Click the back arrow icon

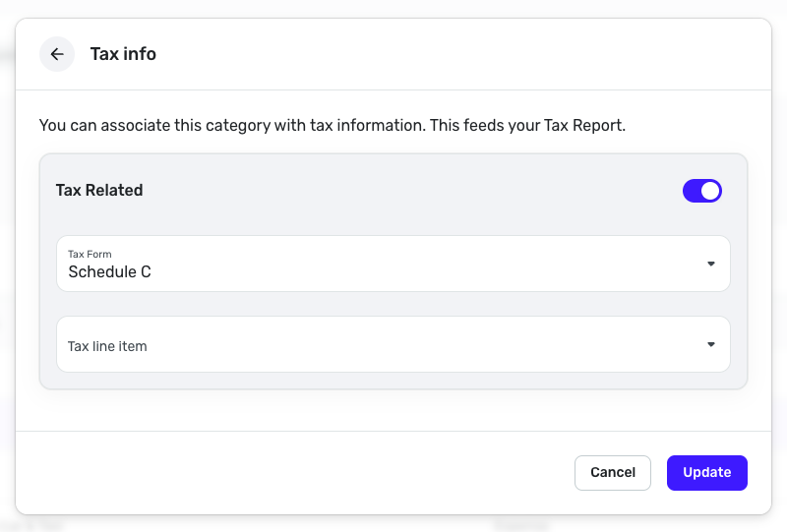click(x=57, y=54)
